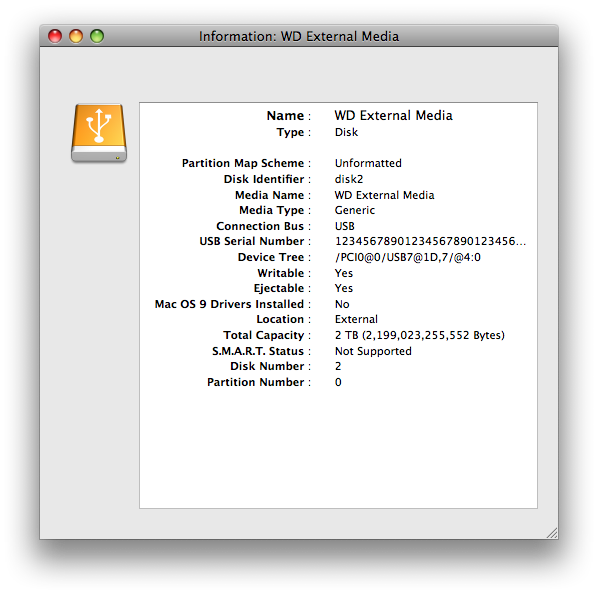This screenshot has height=594, width=598.
Task: Close the Information window with red button
Action: click(x=55, y=36)
